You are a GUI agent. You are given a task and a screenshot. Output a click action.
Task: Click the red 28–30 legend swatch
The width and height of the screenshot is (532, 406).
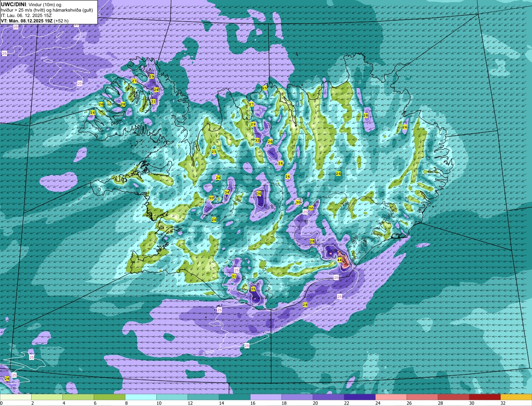click(x=454, y=397)
